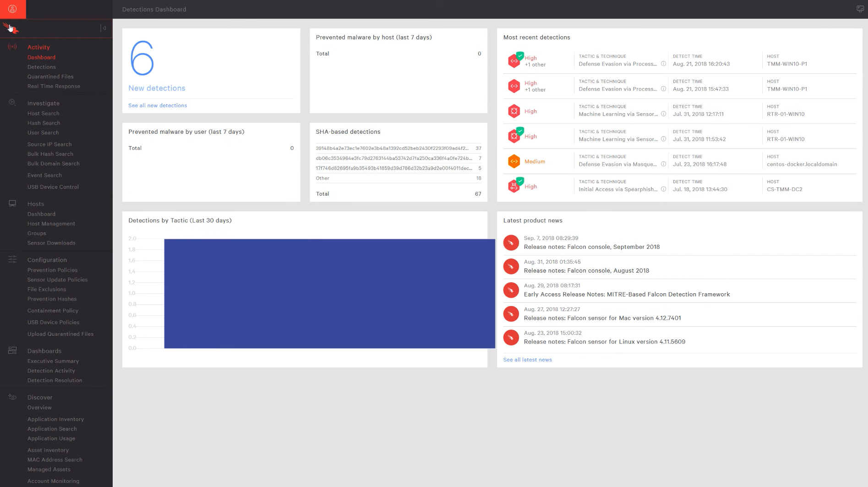
Task: Click the Configuration sliders icon in sidebar
Action: pyautogui.click(x=12, y=259)
